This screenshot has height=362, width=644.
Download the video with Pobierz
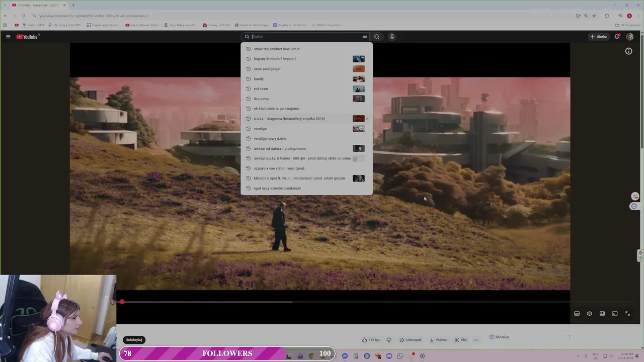[x=438, y=340]
